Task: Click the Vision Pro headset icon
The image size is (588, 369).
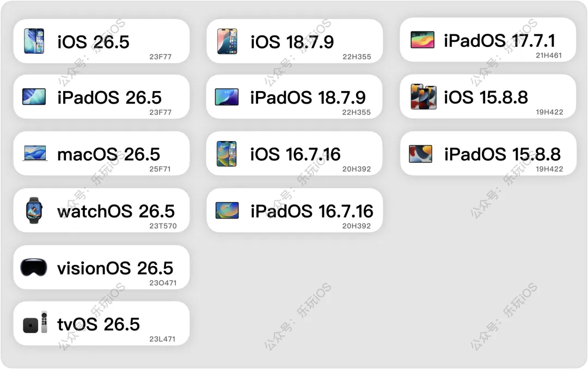Action: click(x=34, y=267)
